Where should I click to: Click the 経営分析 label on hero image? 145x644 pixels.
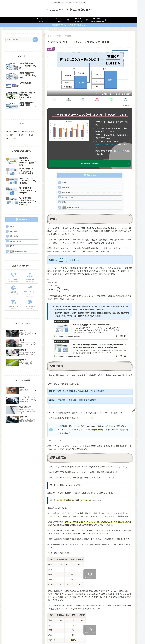[x=51, y=49]
